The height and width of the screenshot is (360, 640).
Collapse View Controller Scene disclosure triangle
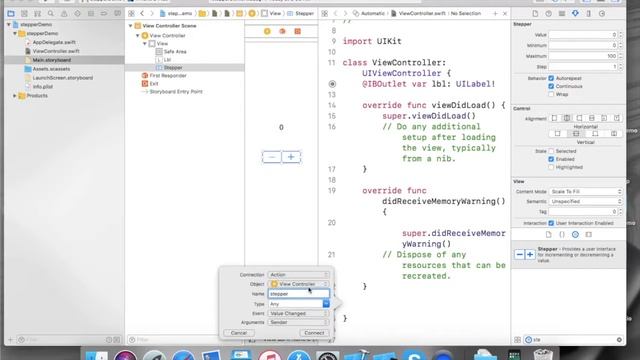click(x=131, y=26)
